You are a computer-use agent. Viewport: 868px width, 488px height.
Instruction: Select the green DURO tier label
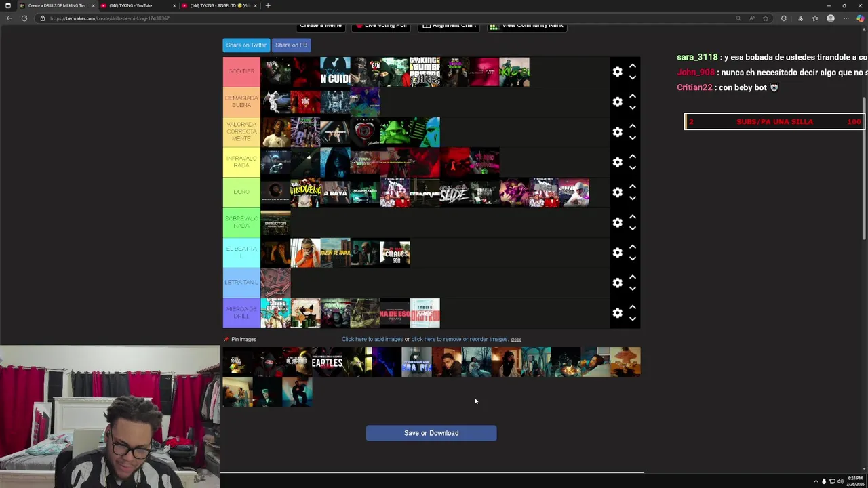pos(241,192)
